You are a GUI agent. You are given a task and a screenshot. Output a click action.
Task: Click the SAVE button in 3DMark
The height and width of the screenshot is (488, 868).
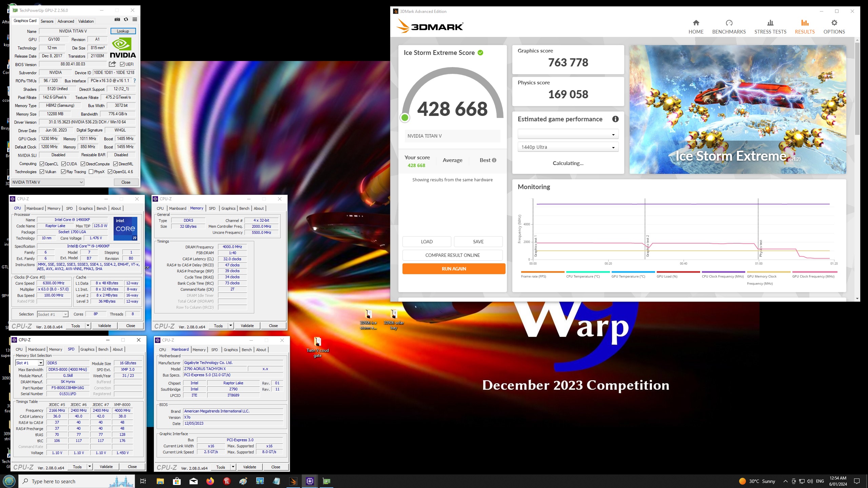coord(478,242)
